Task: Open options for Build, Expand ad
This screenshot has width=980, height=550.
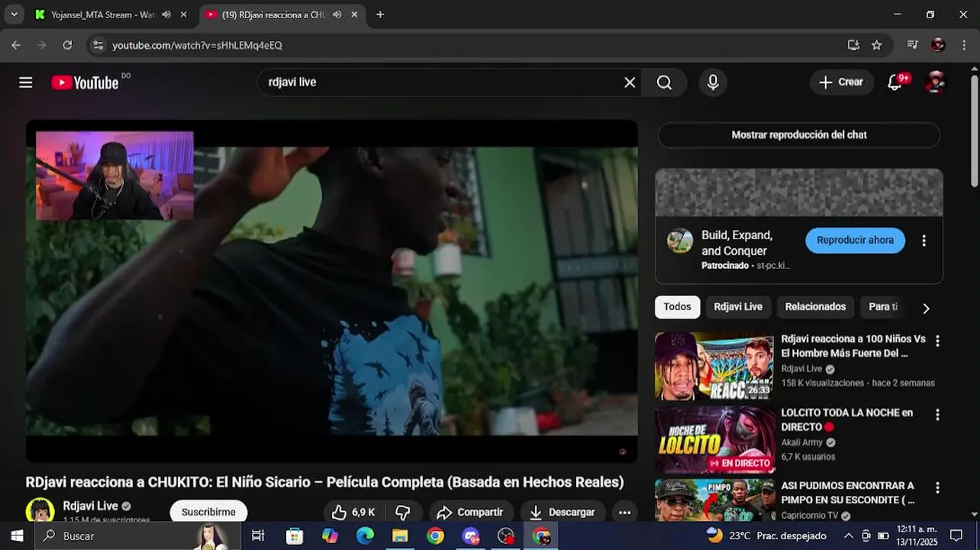Action: tap(924, 241)
